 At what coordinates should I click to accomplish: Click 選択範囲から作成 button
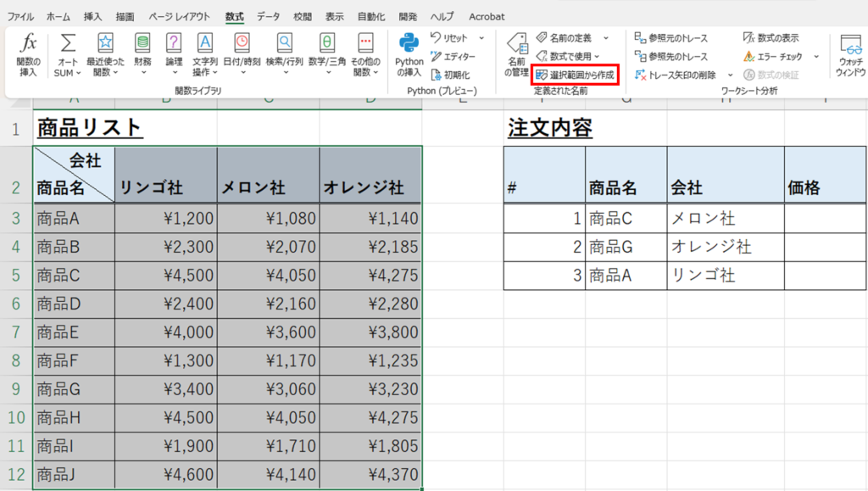(575, 75)
